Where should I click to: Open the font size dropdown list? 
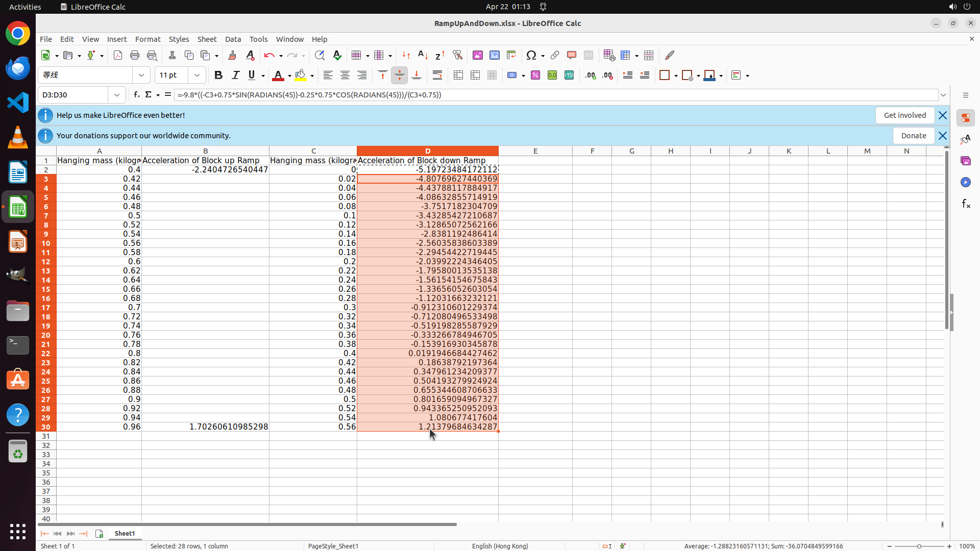[197, 76]
